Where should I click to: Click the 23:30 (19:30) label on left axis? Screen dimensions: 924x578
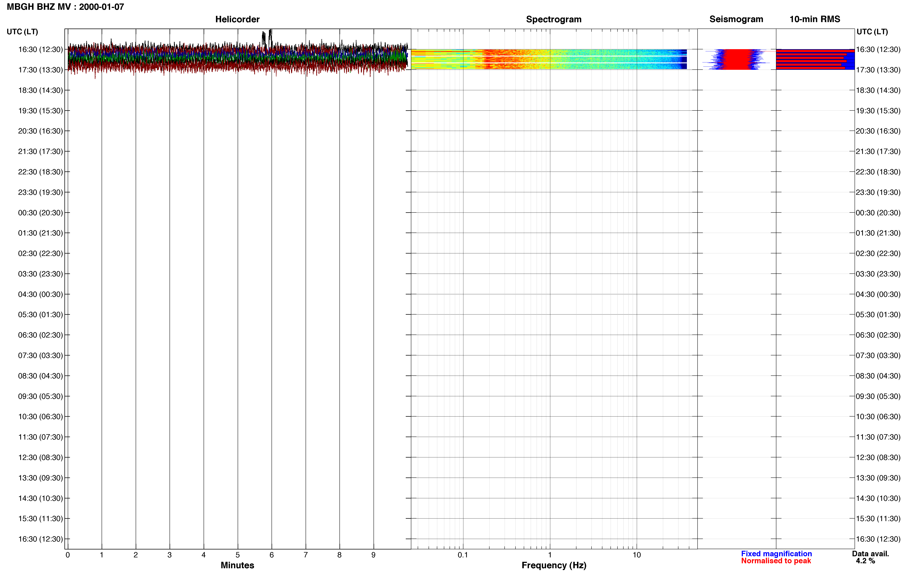[x=41, y=192]
